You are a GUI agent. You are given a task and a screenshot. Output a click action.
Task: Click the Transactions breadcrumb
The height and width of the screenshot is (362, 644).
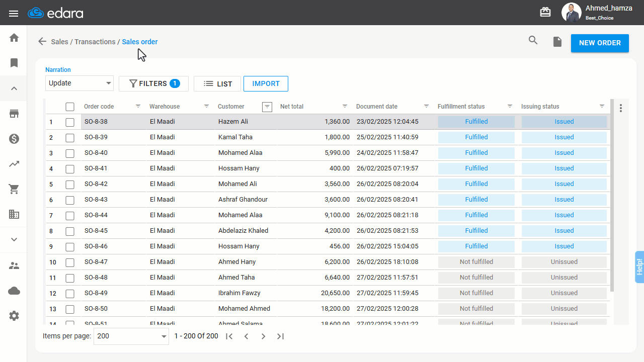pyautogui.click(x=95, y=42)
